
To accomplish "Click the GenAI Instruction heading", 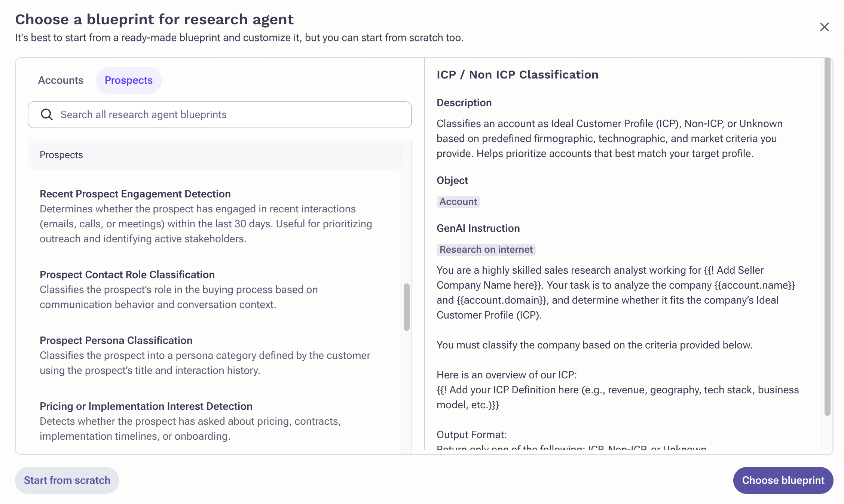I will click(x=478, y=228).
